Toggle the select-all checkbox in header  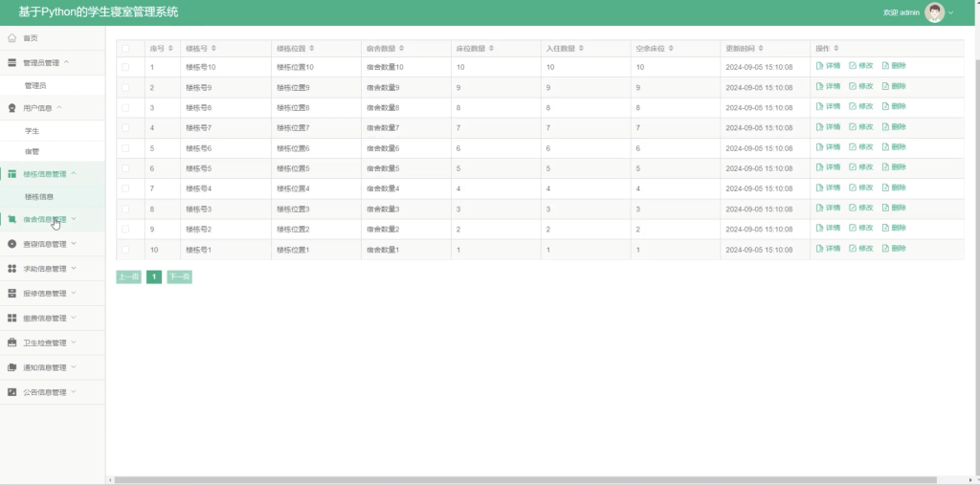click(125, 49)
